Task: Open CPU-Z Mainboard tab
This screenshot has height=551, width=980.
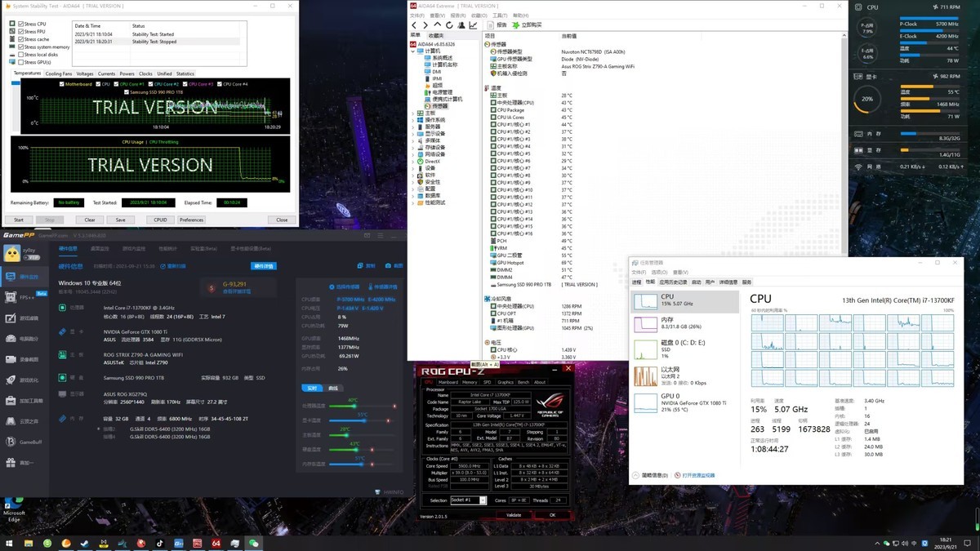Action: [448, 382]
